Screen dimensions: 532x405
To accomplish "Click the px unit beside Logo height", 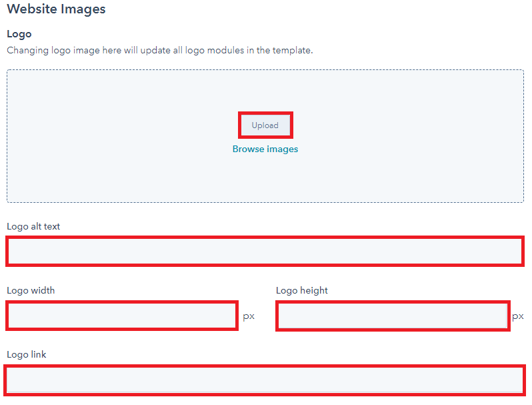I will pyautogui.click(x=518, y=316).
